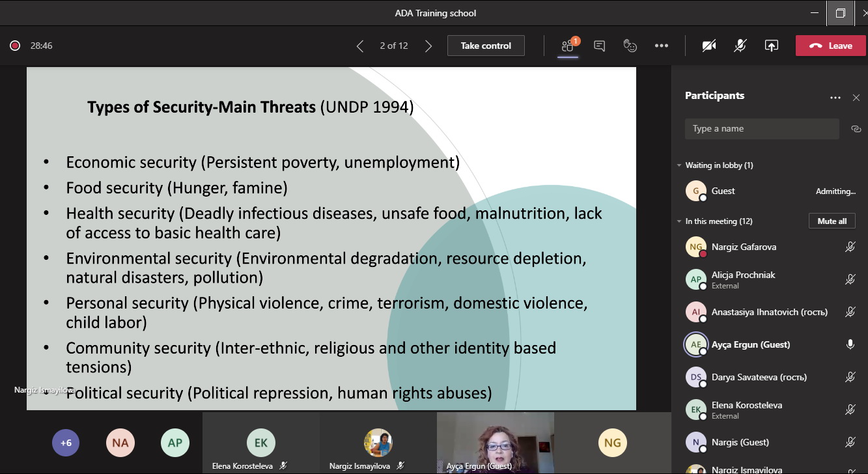This screenshot has width=868, height=474.
Task: Collapse the In this meeting section
Action: (680, 221)
